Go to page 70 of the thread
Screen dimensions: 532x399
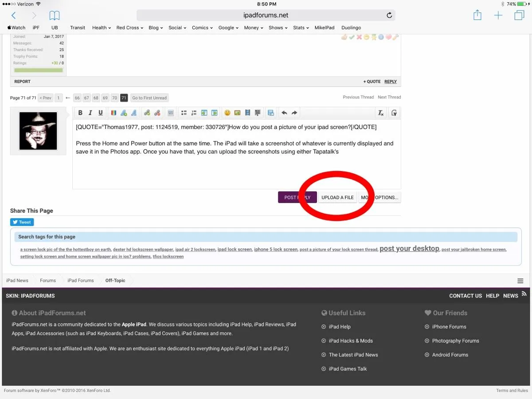click(114, 98)
